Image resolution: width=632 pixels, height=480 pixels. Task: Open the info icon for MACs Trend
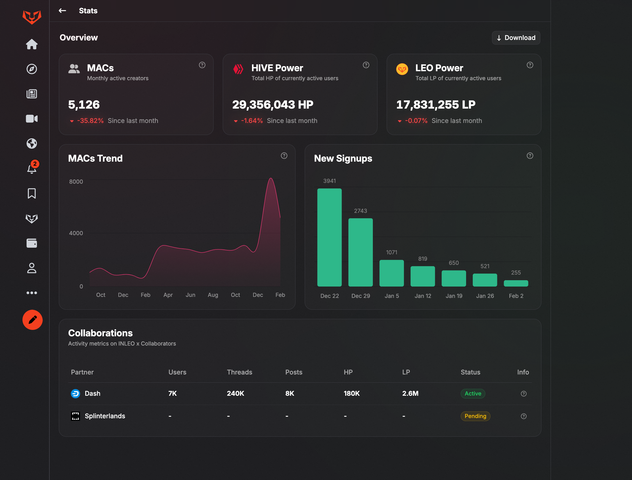[284, 156]
